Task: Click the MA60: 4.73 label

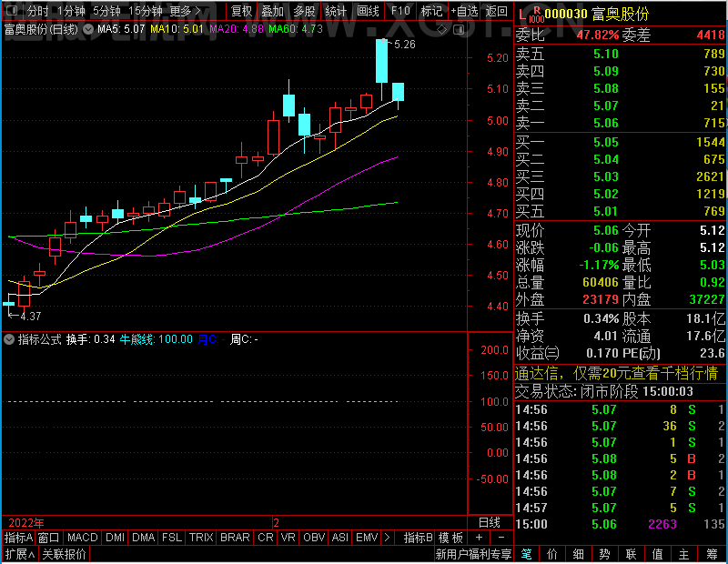Action: click(296, 29)
